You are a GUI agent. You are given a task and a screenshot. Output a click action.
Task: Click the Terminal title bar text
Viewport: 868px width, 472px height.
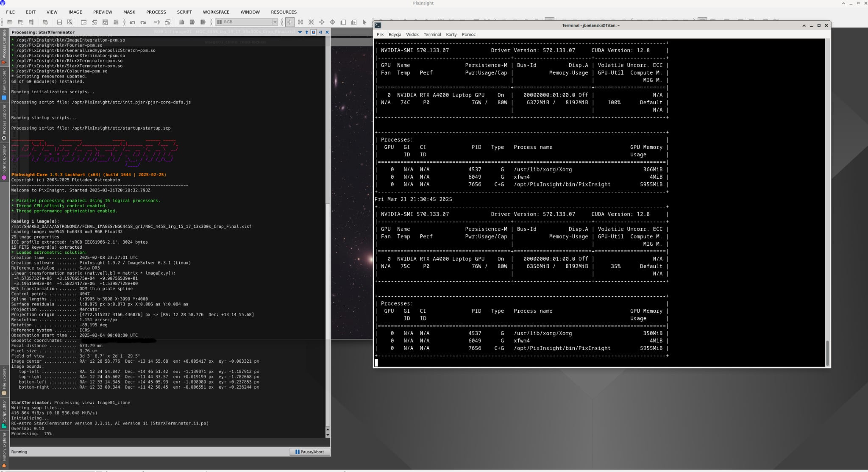(591, 25)
